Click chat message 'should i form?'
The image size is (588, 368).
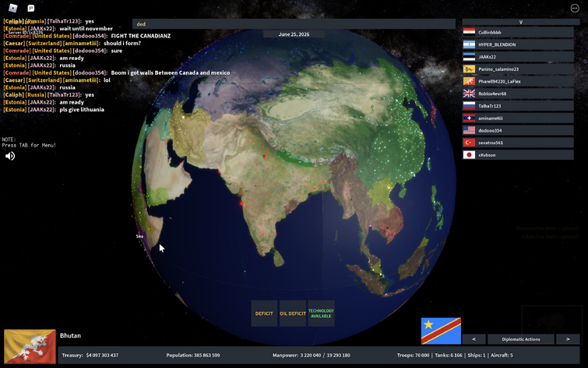[x=122, y=43]
